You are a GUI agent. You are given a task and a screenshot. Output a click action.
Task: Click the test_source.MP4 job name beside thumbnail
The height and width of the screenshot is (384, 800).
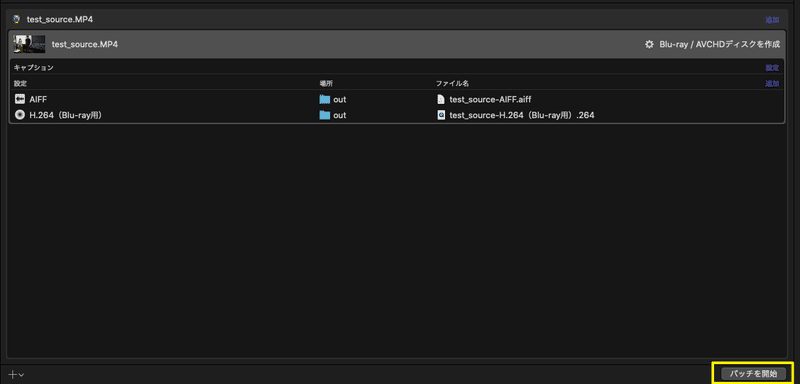point(85,44)
